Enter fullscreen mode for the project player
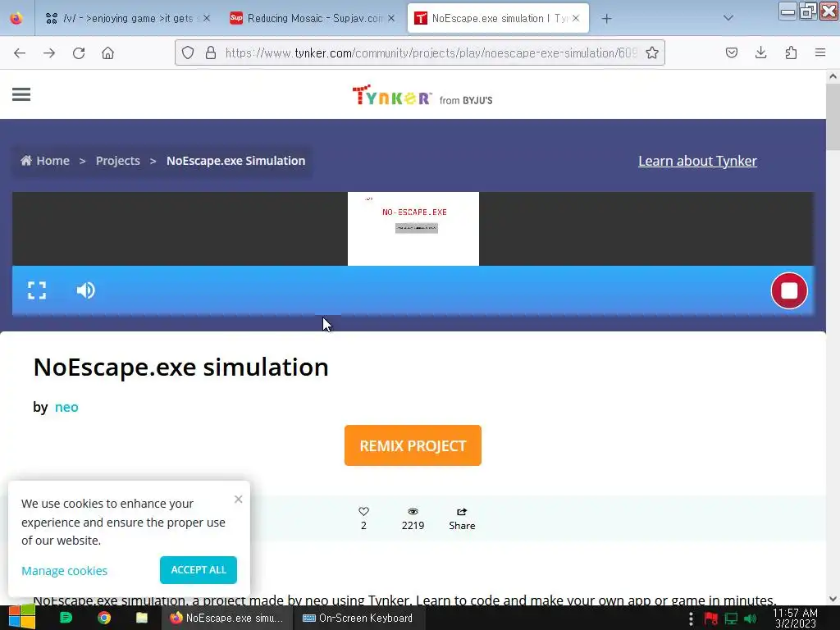Screen dimensions: 840x630 (x=37, y=290)
